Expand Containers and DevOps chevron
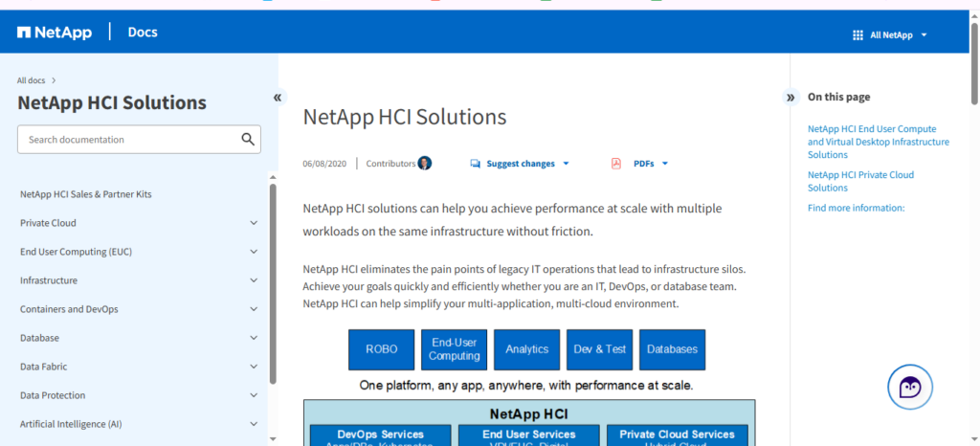This screenshot has height=446, width=980. [254, 309]
